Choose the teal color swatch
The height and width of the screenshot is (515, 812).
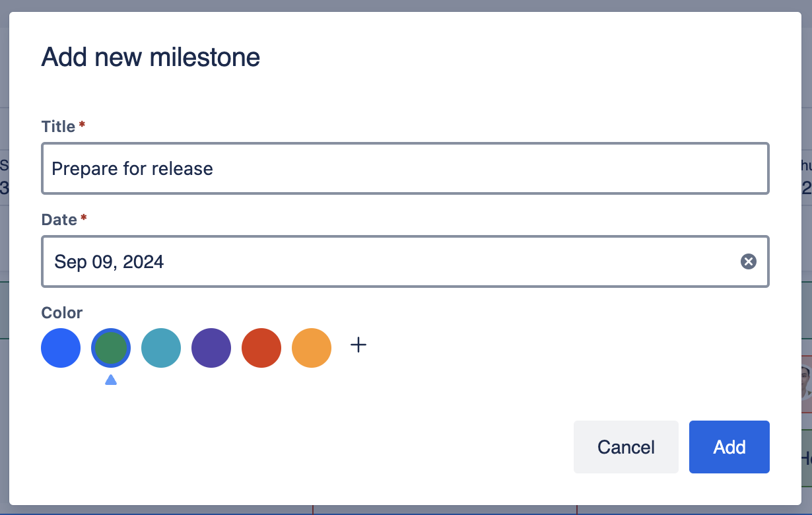[x=161, y=348]
